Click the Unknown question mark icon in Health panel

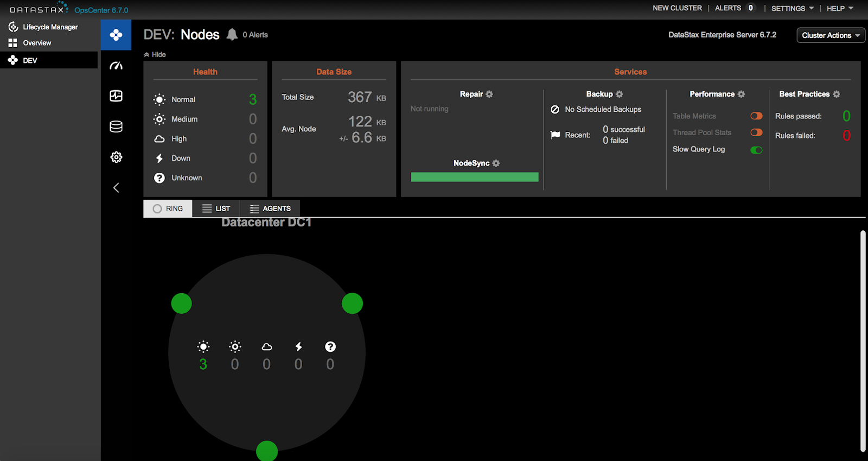159,178
